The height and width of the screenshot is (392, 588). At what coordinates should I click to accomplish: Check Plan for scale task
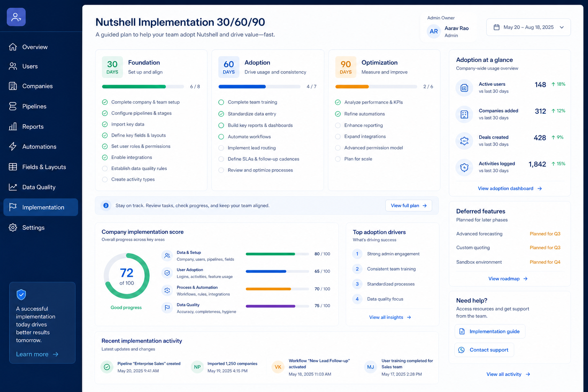click(338, 159)
